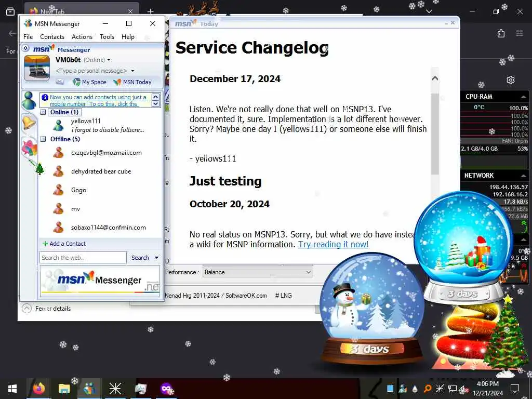Click the round button beside the msn Messenger logo
The height and width of the screenshot is (399, 532).
point(26,48)
